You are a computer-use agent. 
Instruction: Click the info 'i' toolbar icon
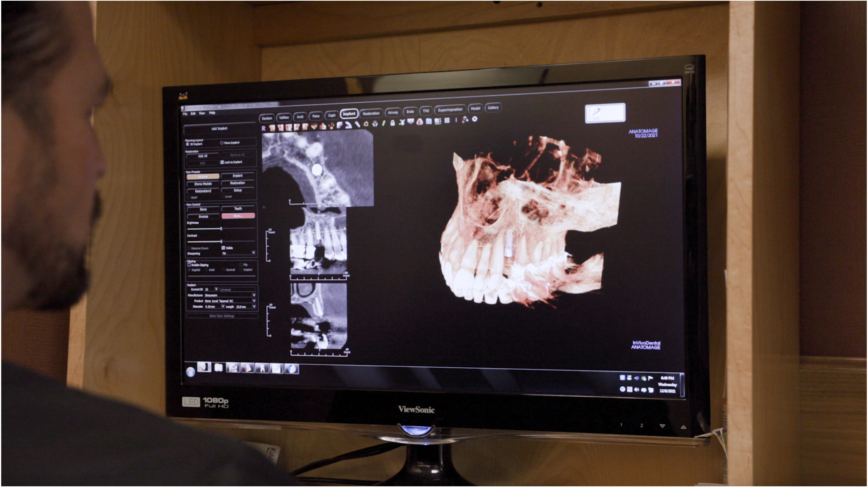[x=456, y=120]
